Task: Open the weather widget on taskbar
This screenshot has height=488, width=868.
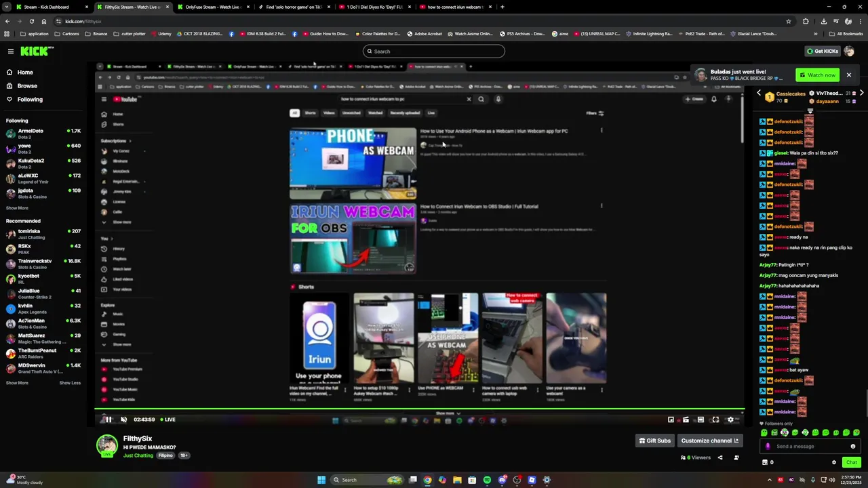Action: 23,480
